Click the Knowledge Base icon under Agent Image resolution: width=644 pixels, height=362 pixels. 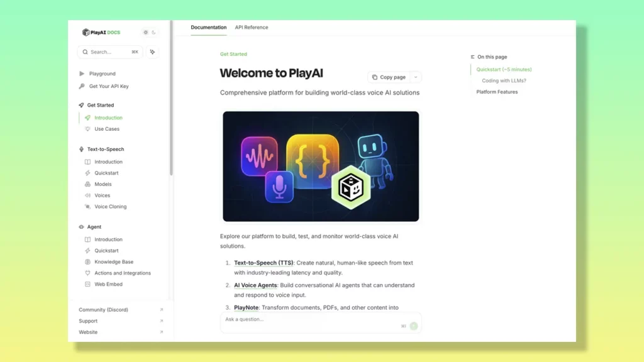point(89,262)
